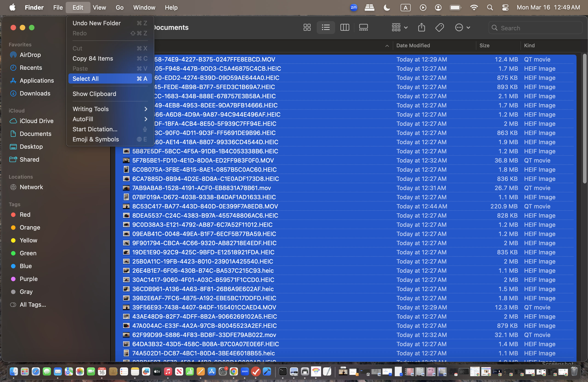This screenshot has height=382, width=588.
Task: Reverse sort order on Date Modified column
Action: [x=413, y=45]
